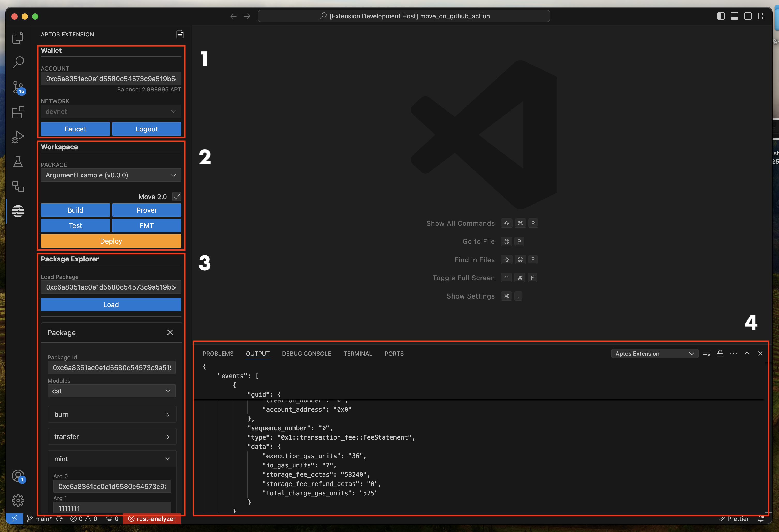The height and width of the screenshot is (532, 779).
Task: Open the customize layout icon
Action: [762, 16]
